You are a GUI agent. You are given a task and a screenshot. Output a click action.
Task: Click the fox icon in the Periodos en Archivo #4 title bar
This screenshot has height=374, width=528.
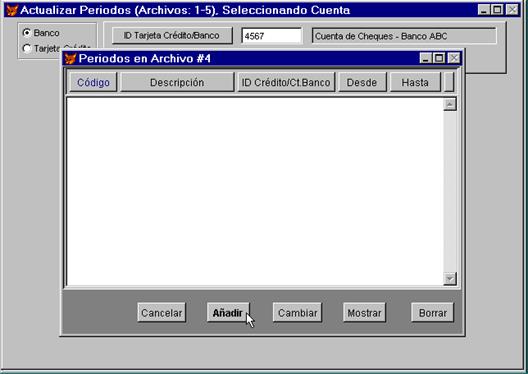coord(70,59)
